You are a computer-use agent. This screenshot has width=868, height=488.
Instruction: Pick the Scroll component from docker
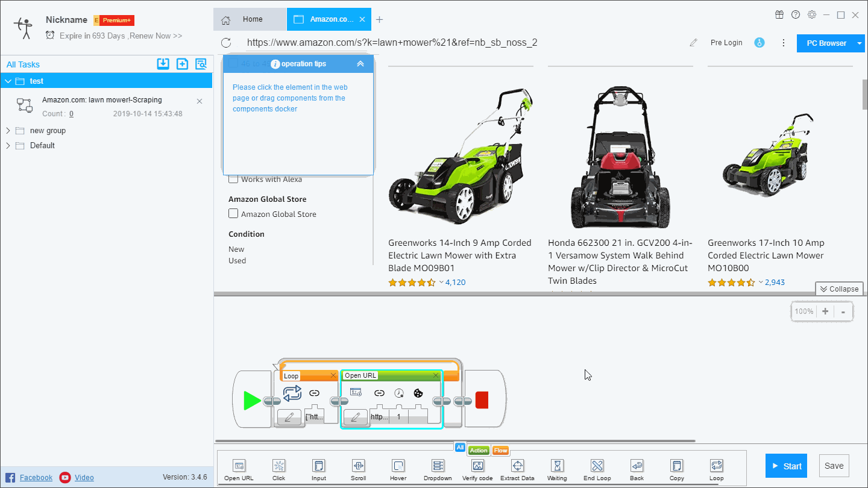click(358, 466)
